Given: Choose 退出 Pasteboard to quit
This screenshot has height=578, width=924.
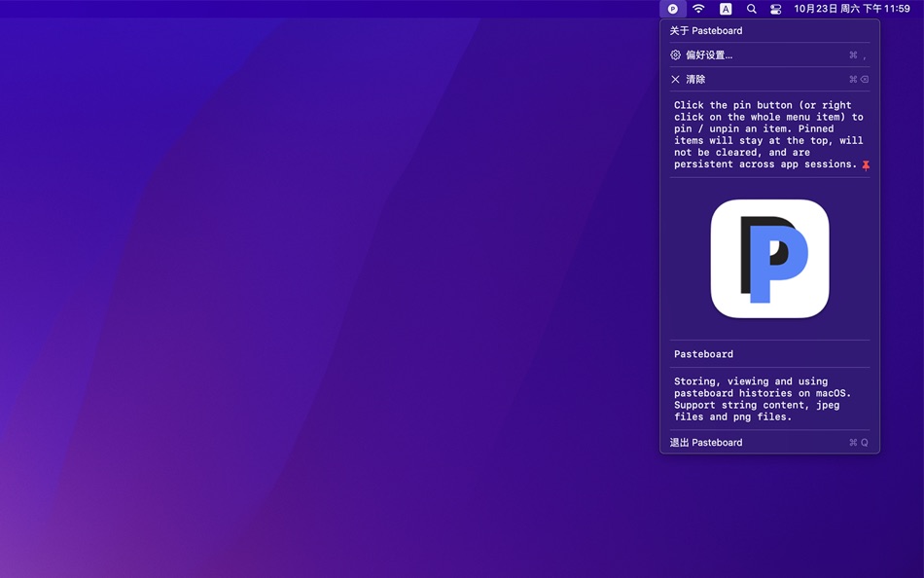Looking at the screenshot, I should 769,443.
